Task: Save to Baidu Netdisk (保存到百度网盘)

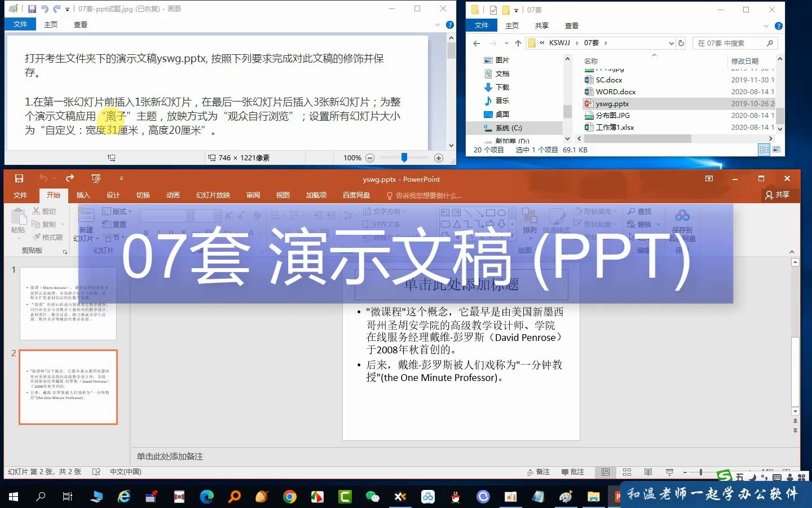Action: point(683,224)
